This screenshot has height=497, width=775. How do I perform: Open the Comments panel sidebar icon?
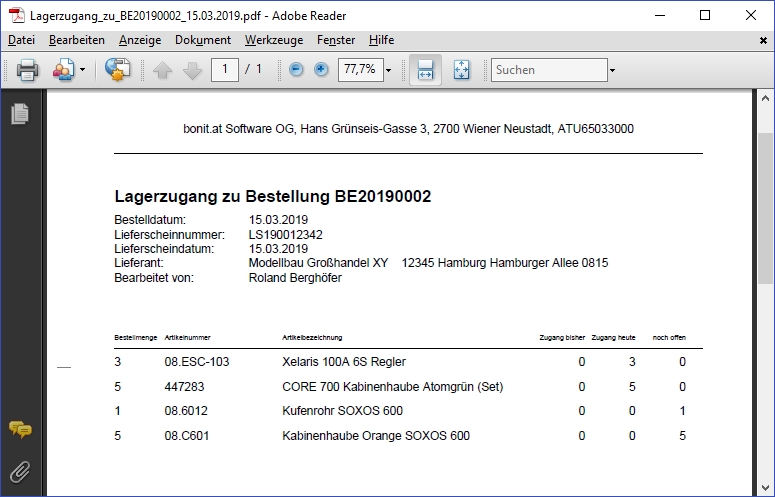(x=20, y=429)
